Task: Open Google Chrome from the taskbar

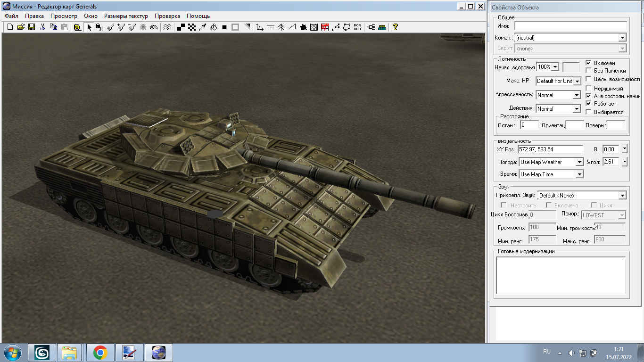Action: 99,353
